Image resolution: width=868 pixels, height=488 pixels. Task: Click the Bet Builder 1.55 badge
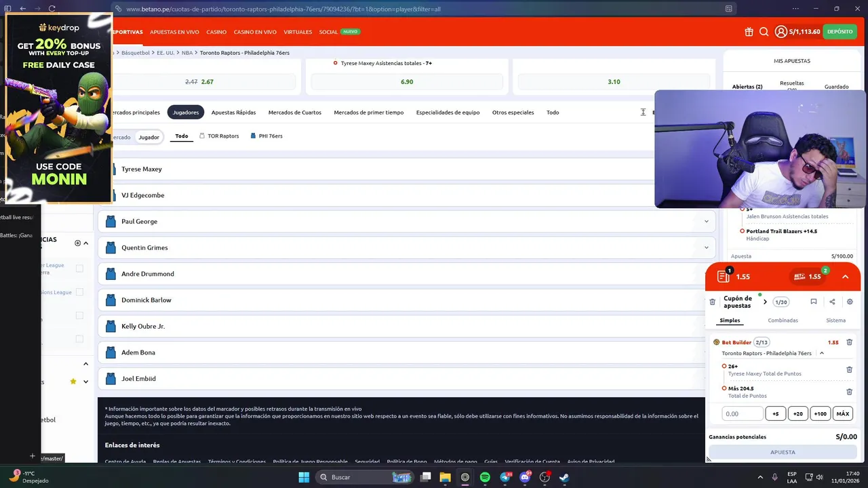[808, 277]
